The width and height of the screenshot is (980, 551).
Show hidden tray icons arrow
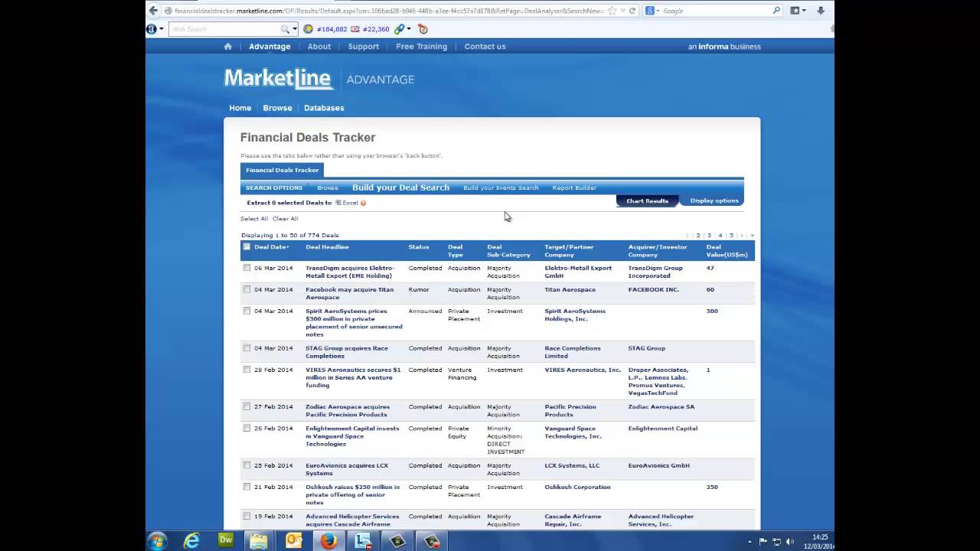750,541
